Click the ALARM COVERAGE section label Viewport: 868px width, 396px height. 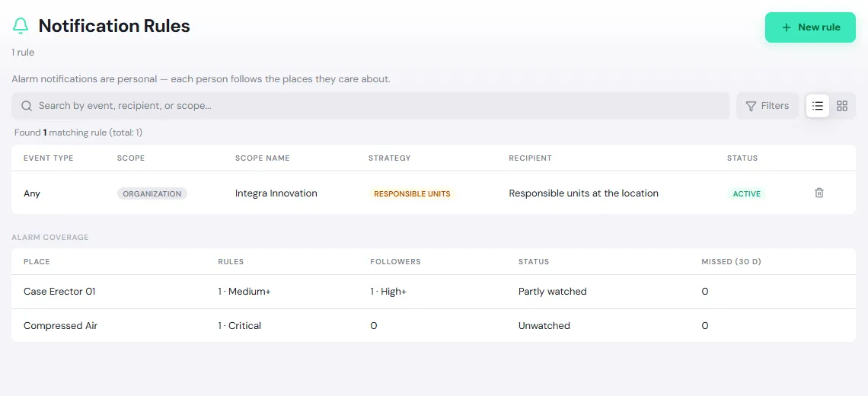[x=49, y=237]
